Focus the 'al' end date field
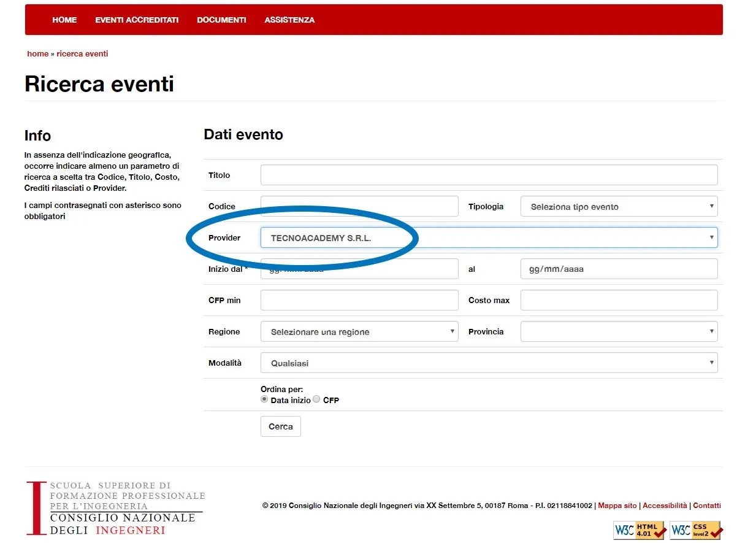This screenshot has height=543, width=756. 619,269
